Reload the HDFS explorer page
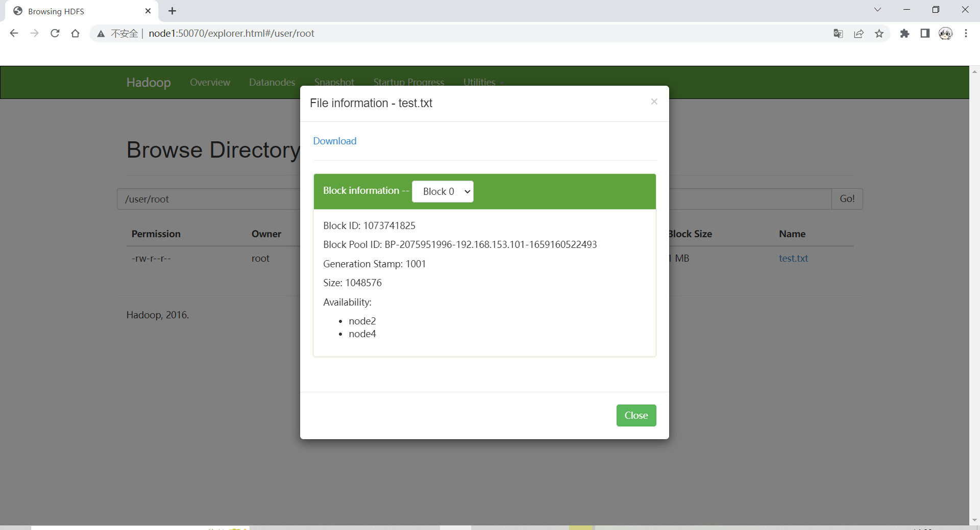The height and width of the screenshot is (530, 980). (55, 33)
